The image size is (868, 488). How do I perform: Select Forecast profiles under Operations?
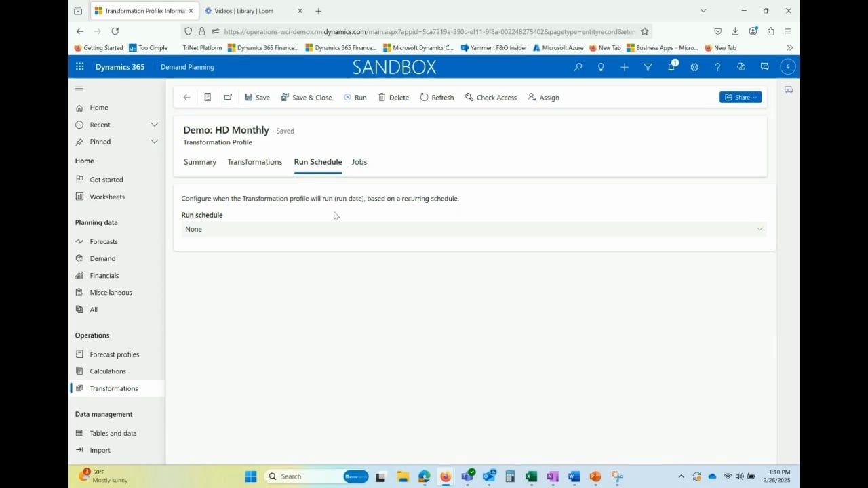115,354
